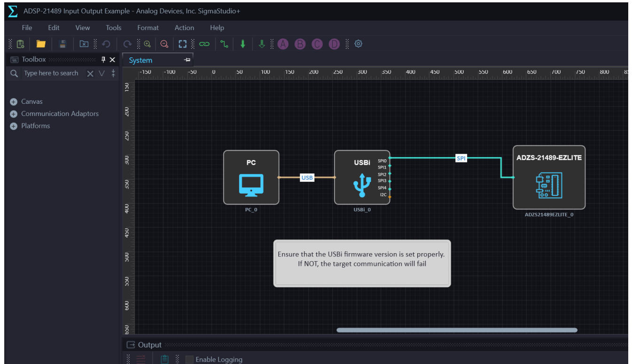Image resolution: width=632 pixels, height=364 pixels.
Task: Expand the Platforms toolbox category
Action: (14, 126)
